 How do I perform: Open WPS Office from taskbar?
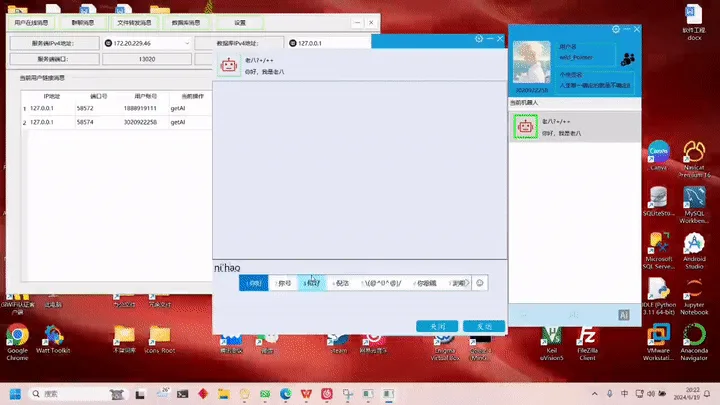tap(306, 394)
